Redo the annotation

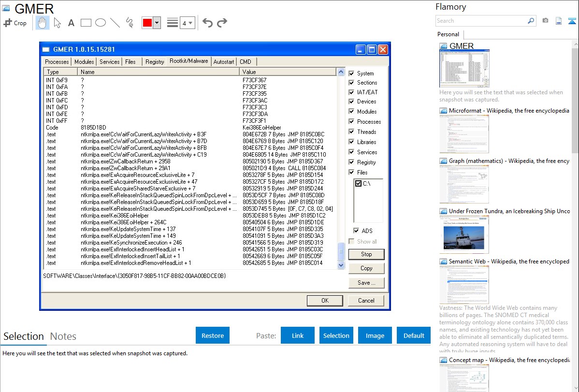click(x=222, y=23)
